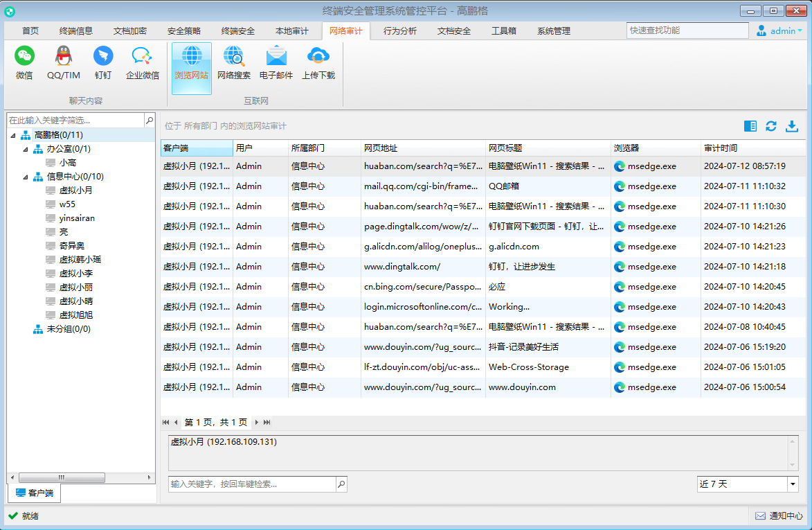Select the 虚拟小月 client in tree
812x530 pixels.
pyautogui.click(x=75, y=191)
